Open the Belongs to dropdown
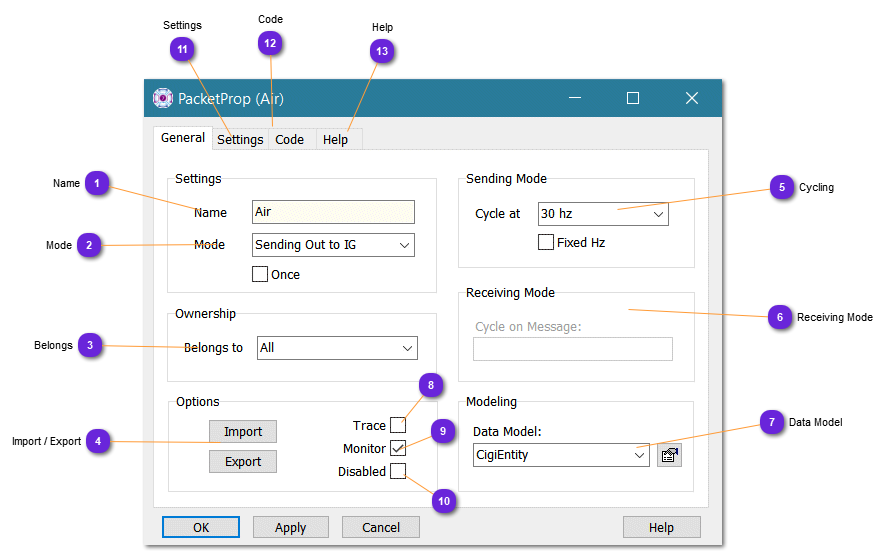The image size is (889, 554). point(337,348)
